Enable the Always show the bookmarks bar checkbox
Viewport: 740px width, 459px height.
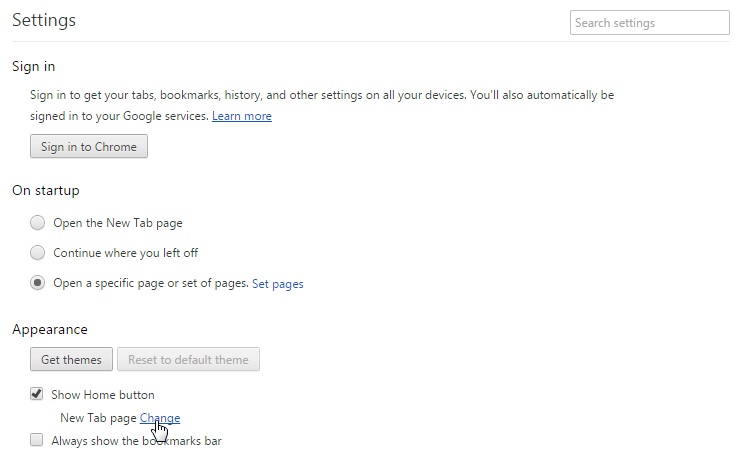pos(37,440)
